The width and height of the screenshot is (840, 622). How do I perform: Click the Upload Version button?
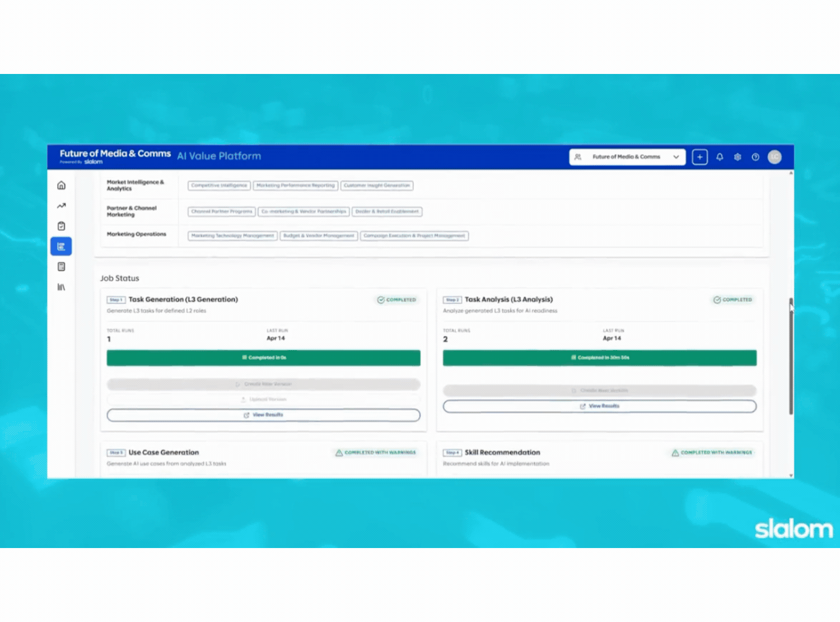(264, 400)
